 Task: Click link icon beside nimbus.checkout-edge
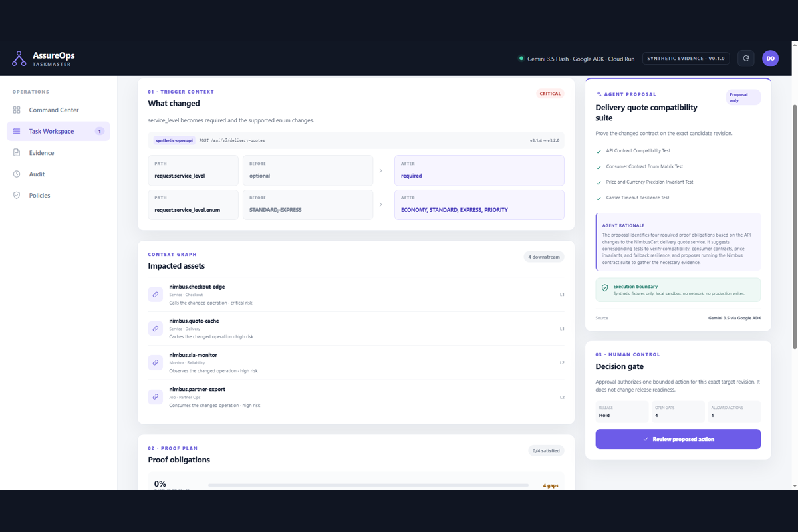click(x=155, y=294)
